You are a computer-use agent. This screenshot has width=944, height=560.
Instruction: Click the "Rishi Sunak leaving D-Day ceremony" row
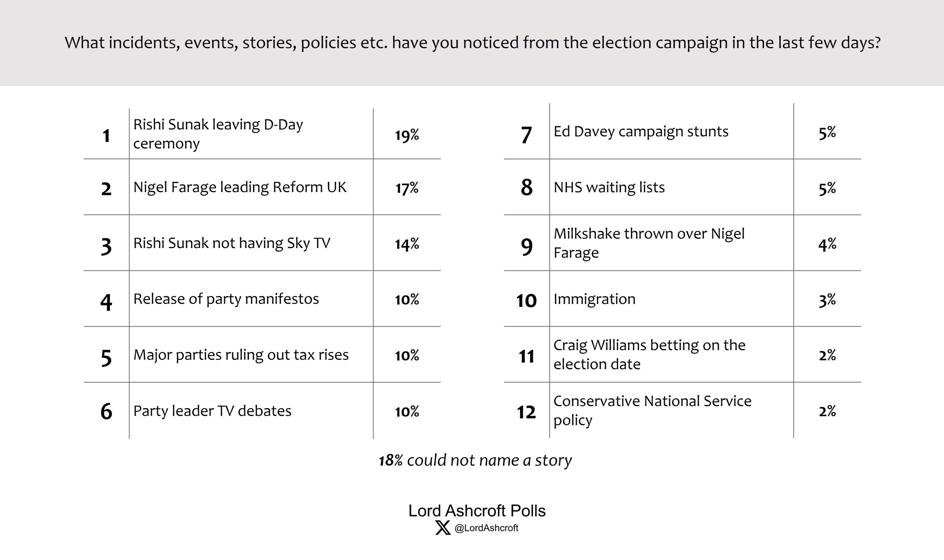[x=218, y=134]
